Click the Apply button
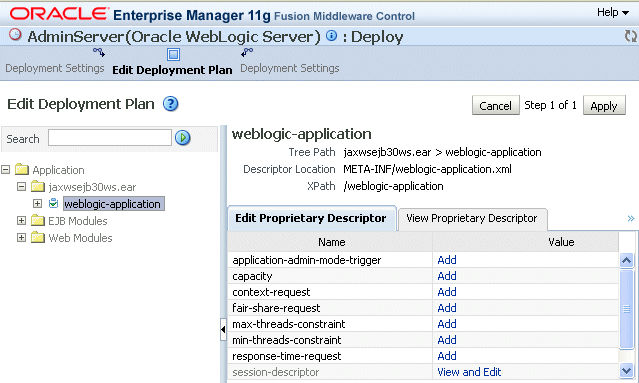This screenshot has height=383, width=639. pos(604,106)
